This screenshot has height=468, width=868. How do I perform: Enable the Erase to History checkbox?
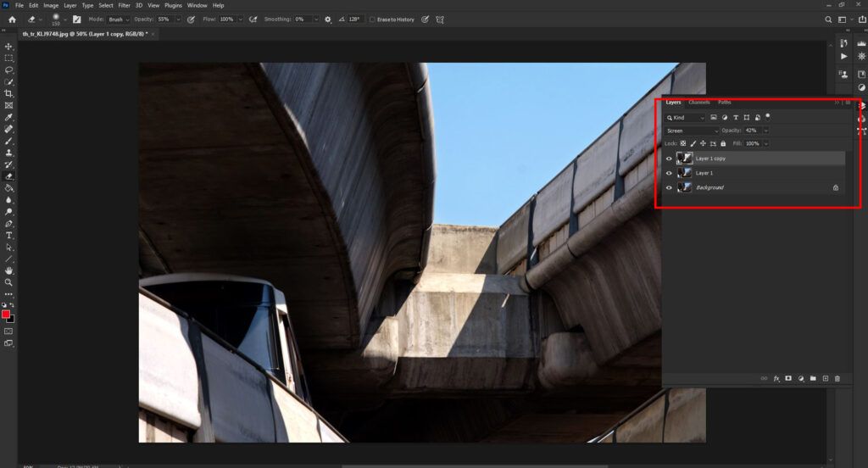[x=373, y=19]
